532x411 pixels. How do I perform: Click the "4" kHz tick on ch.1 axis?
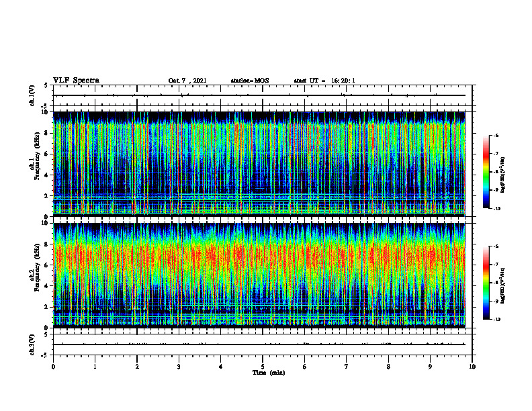(46, 175)
